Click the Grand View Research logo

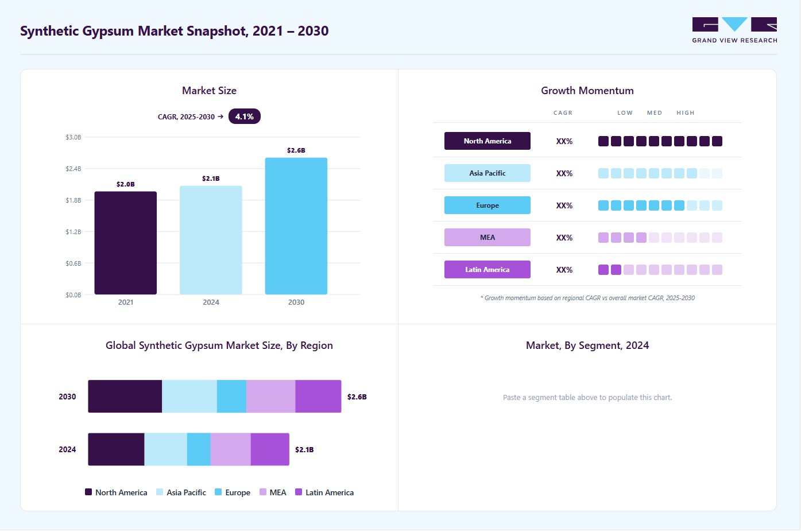click(734, 30)
